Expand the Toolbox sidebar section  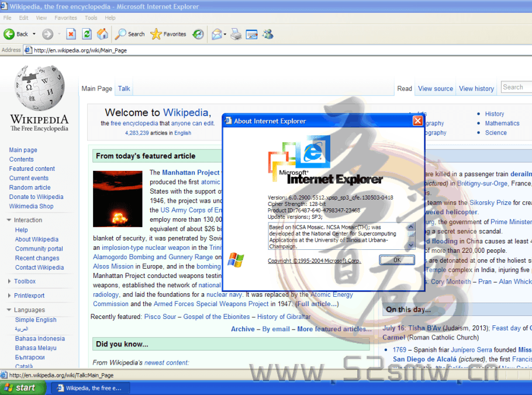tap(9, 281)
